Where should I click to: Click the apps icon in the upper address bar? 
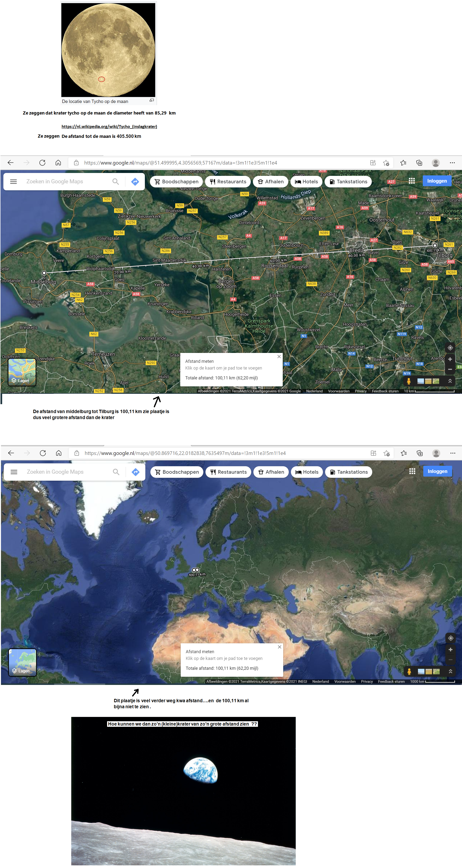click(x=373, y=163)
